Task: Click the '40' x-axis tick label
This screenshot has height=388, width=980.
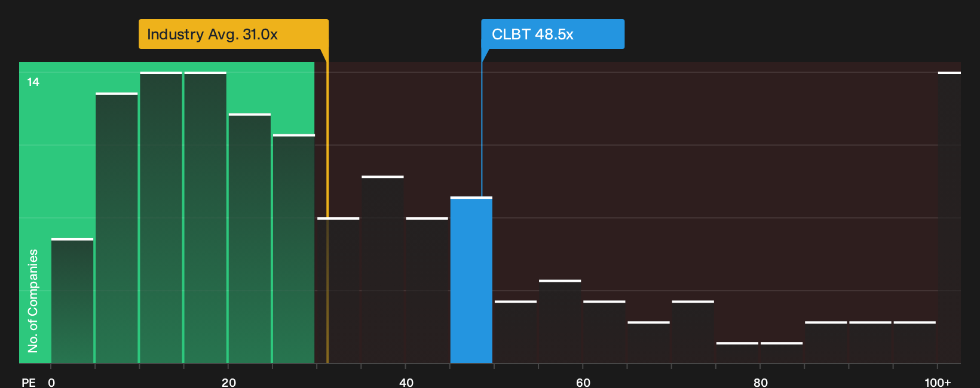Action: point(406,383)
